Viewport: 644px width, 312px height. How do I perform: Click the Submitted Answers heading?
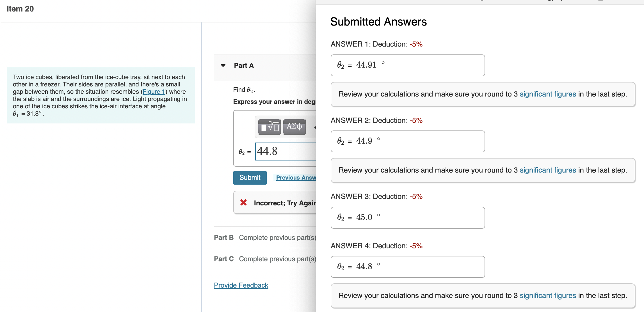click(x=378, y=21)
